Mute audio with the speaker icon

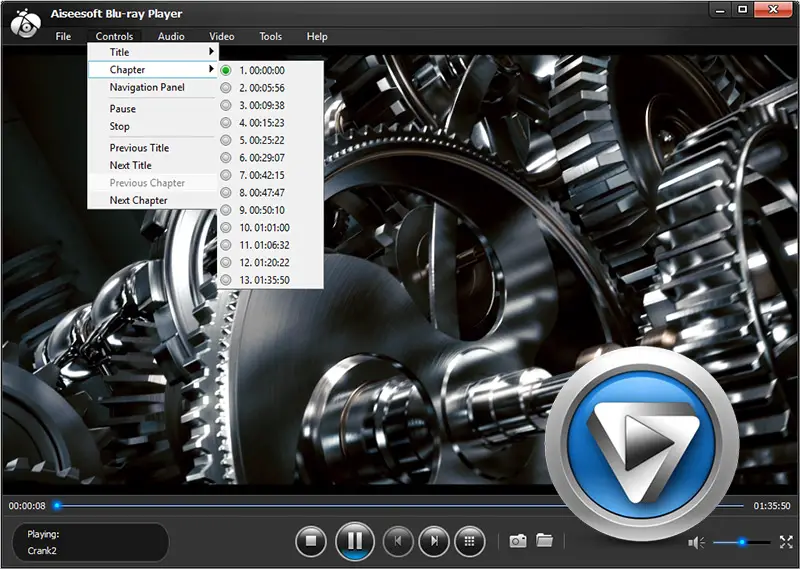pyautogui.click(x=696, y=542)
